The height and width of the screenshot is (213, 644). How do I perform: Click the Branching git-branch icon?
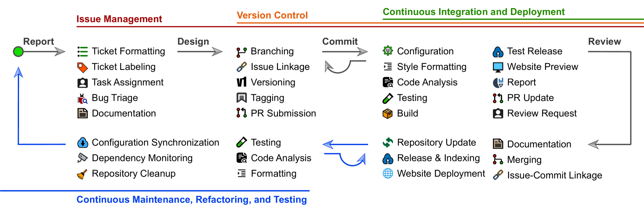click(241, 52)
